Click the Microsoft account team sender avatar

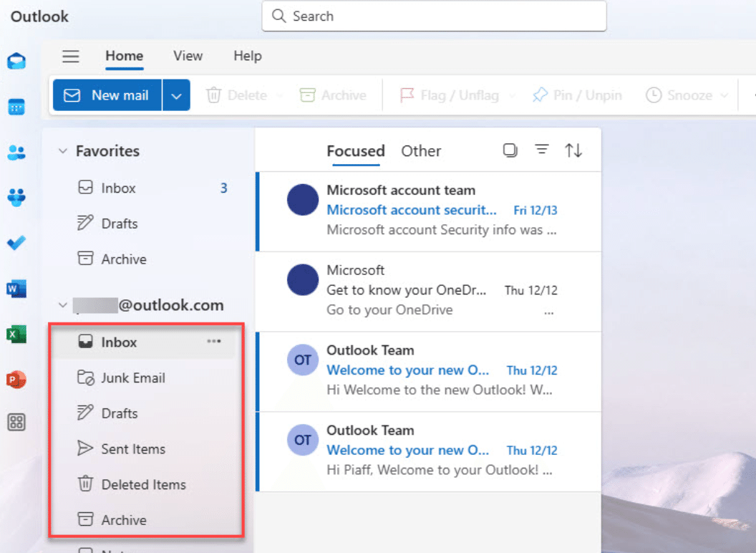click(x=303, y=200)
